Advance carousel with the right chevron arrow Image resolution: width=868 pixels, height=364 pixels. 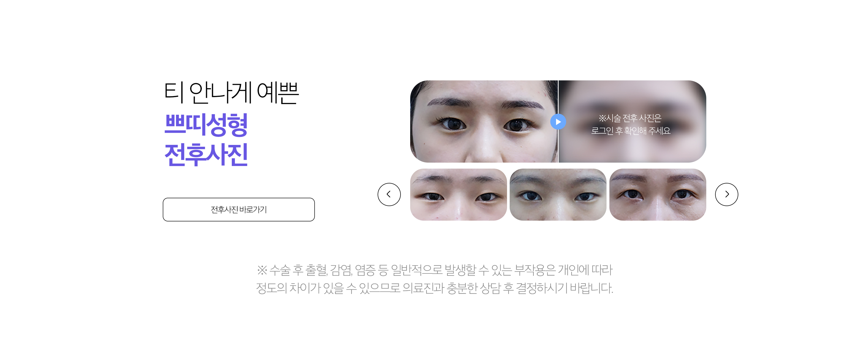(727, 194)
